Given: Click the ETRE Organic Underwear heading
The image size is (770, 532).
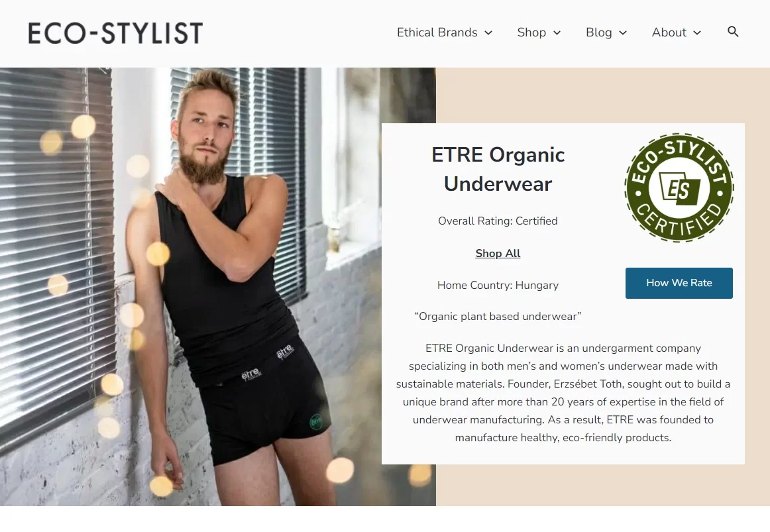Looking at the screenshot, I should 498,170.
